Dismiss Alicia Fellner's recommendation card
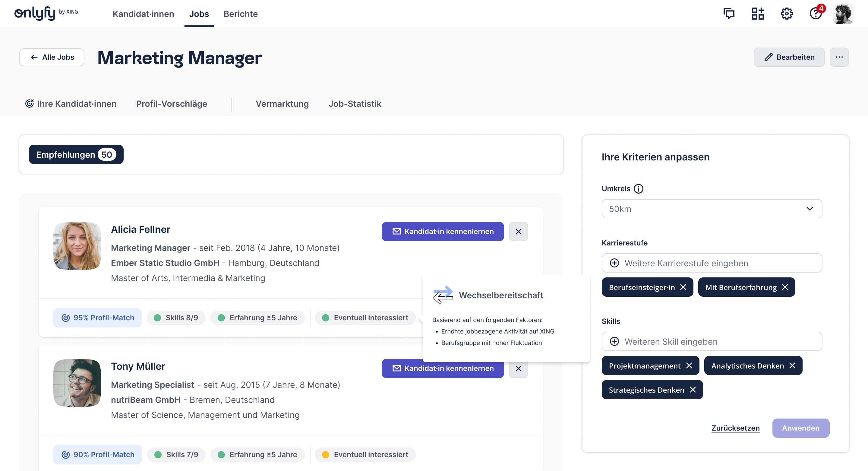The height and width of the screenshot is (471, 868). [518, 232]
